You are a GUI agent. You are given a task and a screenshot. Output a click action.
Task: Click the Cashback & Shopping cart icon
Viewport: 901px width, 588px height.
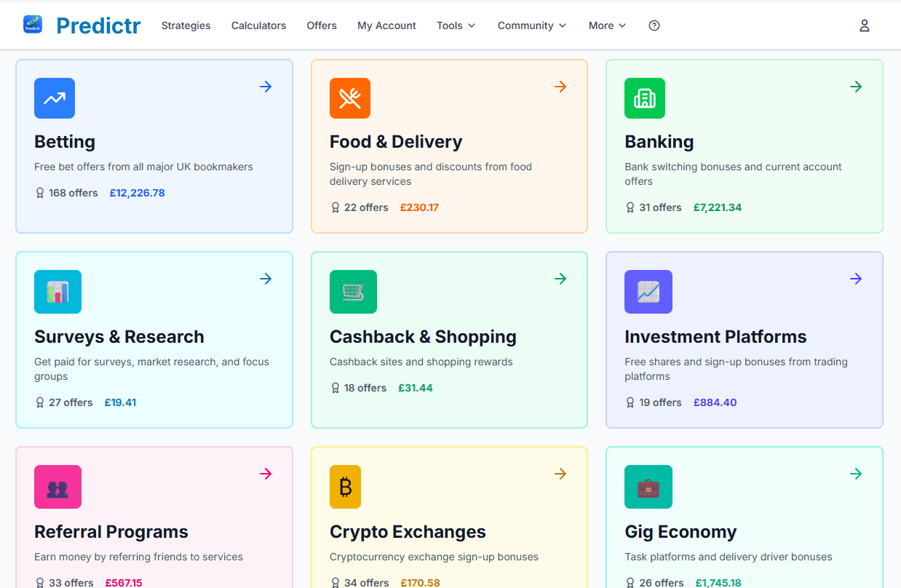(353, 292)
